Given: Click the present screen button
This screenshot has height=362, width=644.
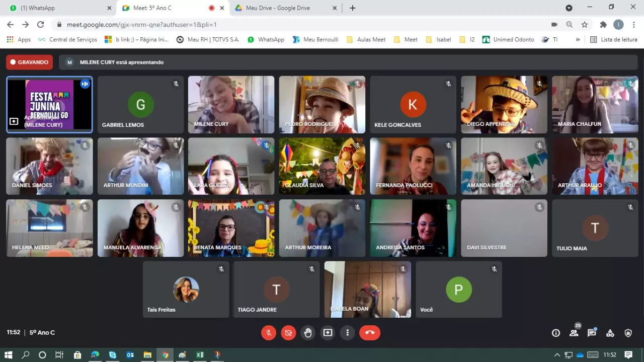Looking at the screenshot, I should (x=328, y=333).
